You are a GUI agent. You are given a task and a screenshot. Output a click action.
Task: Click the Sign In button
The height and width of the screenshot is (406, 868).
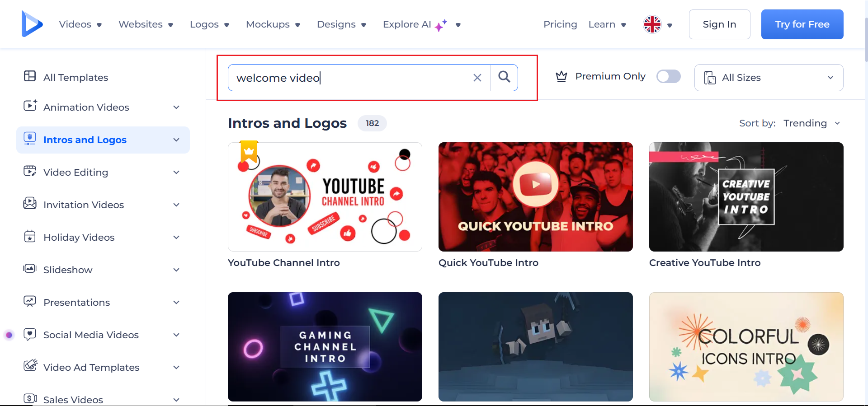point(719,24)
